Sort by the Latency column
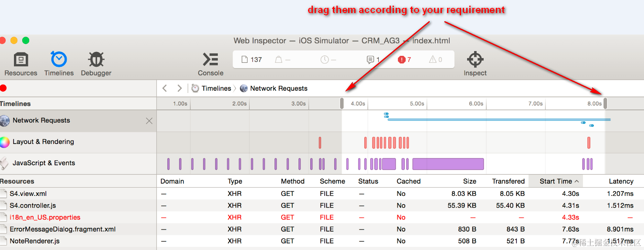This screenshot has height=250, width=644. [621, 181]
